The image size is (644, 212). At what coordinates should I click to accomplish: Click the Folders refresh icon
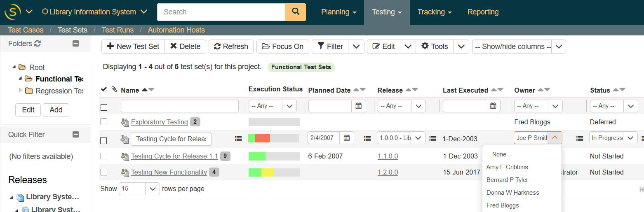pyautogui.click(x=38, y=44)
